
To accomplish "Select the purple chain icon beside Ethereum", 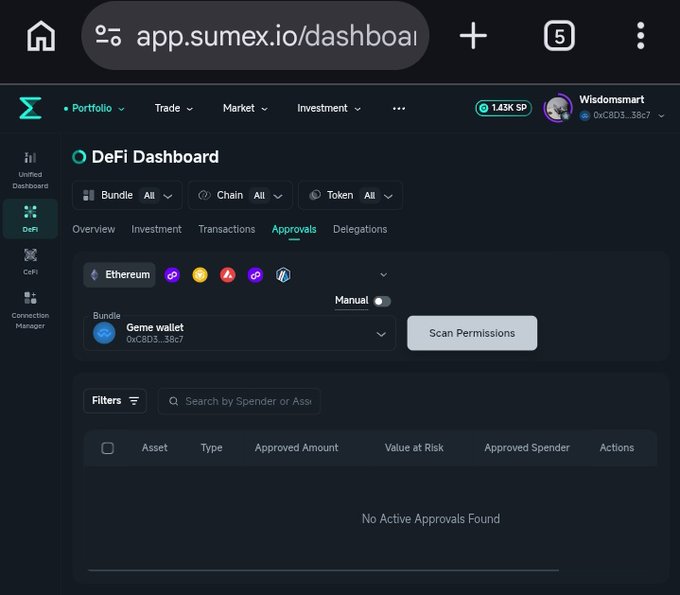I will pyautogui.click(x=172, y=275).
